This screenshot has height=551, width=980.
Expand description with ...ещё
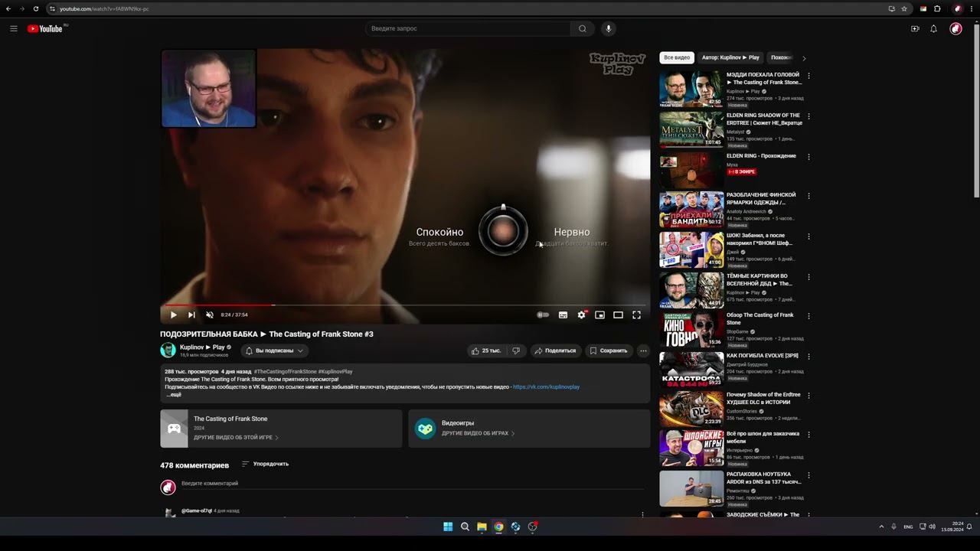point(174,395)
